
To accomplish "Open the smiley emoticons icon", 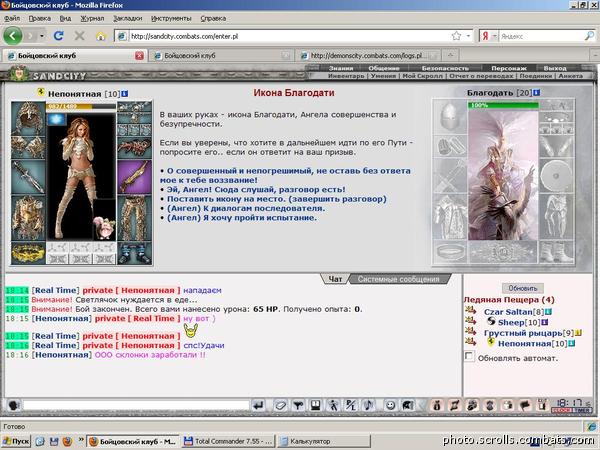I will [390, 405].
